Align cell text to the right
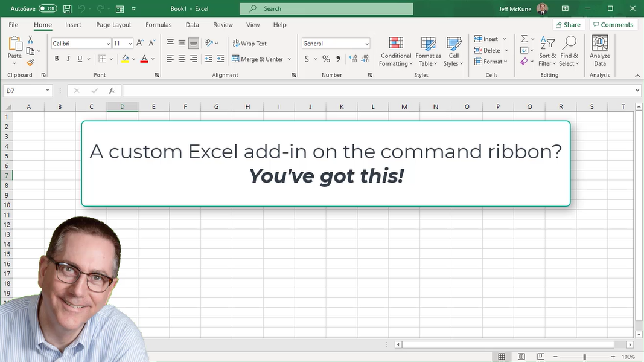This screenshot has height=362, width=644. point(194,59)
